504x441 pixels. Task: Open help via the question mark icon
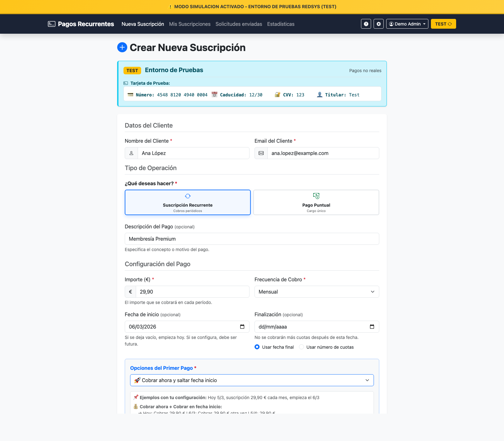pyautogui.click(x=366, y=24)
